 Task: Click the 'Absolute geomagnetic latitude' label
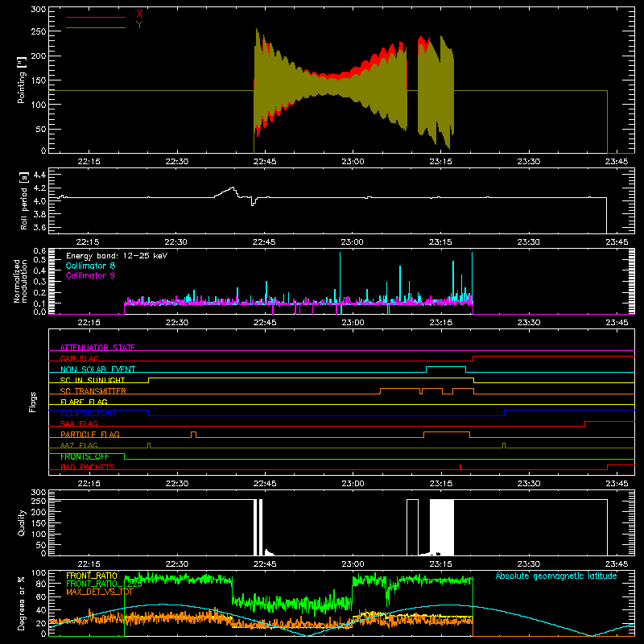[x=556, y=576]
